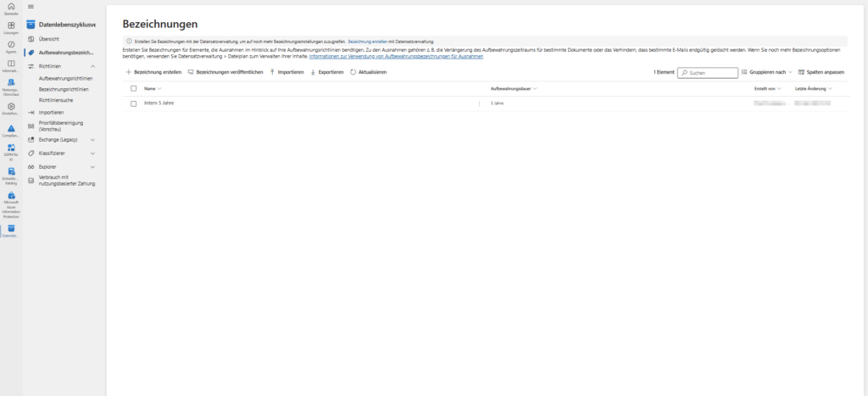Select the Datenlebenszyklus rail icon
868x396 pixels.
pos(11,229)
